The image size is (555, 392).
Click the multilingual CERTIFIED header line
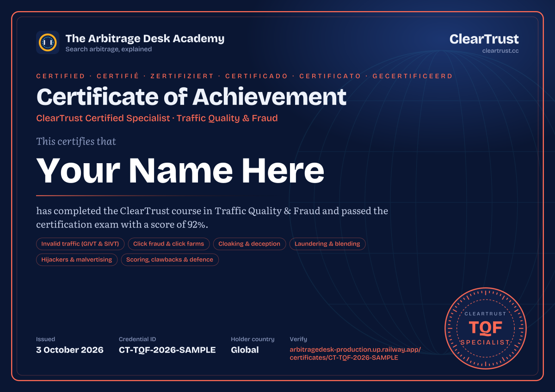pos(244,76)
